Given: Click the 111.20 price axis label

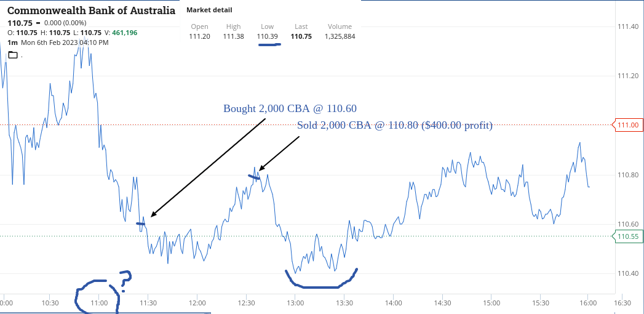Looking at the screenshot, I should click(627, 76).
